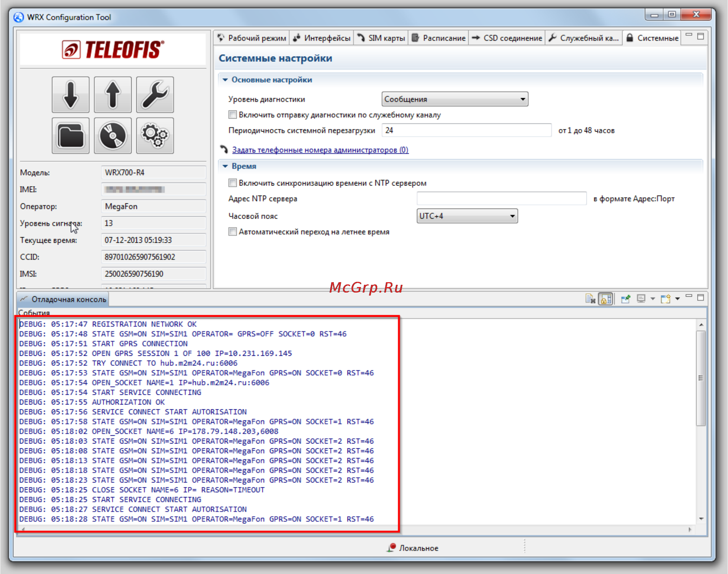Enable time synchronization with NTP server
The width and height of the screenshot is (728, 574).
[233, 183]
